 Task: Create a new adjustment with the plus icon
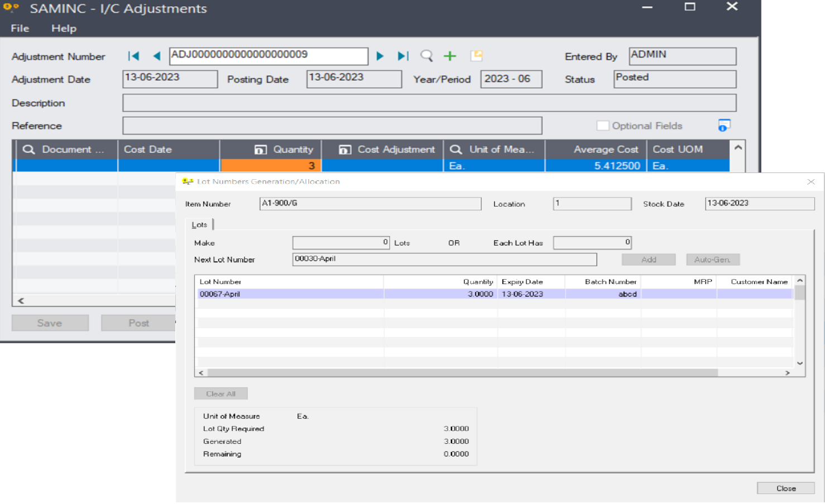coord(450,56)
